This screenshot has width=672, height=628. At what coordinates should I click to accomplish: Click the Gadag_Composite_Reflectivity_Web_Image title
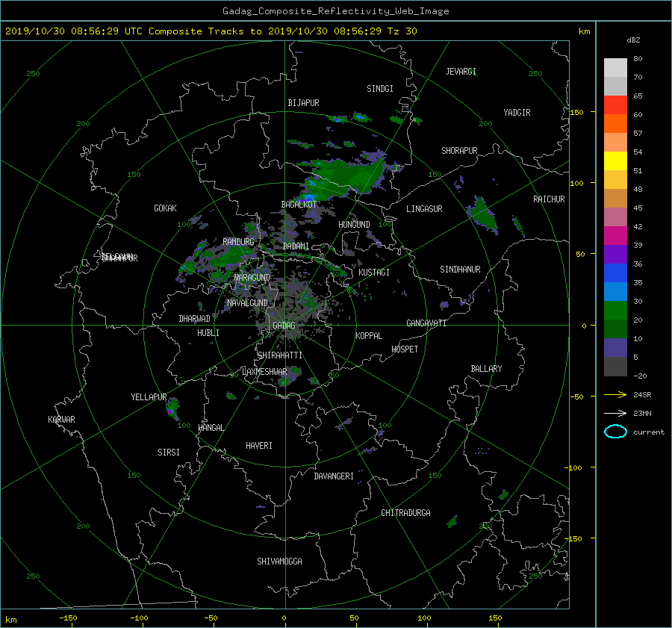point(336,11)
